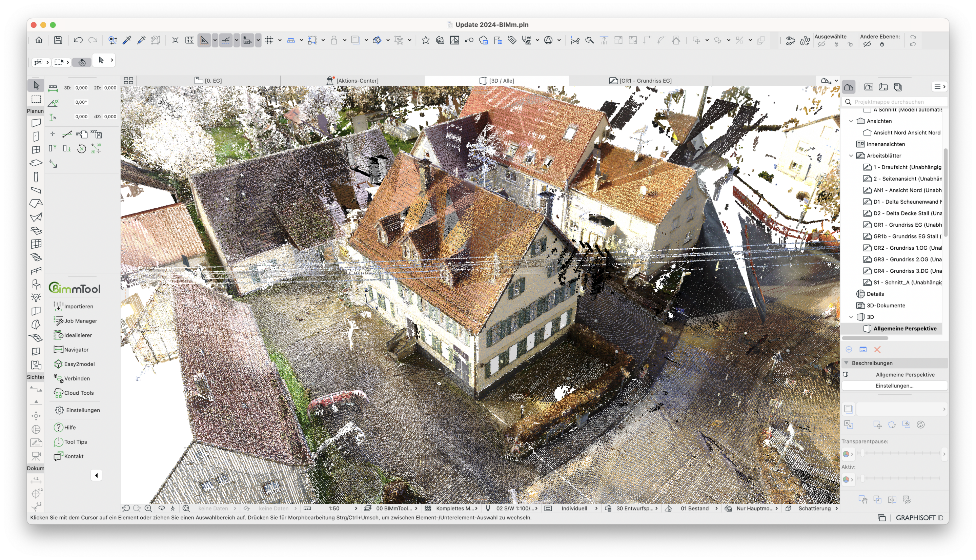Viewport: 976px width, 560px height.
Task: Click the Transparentpause color swatch
Action: coord(848,454)
